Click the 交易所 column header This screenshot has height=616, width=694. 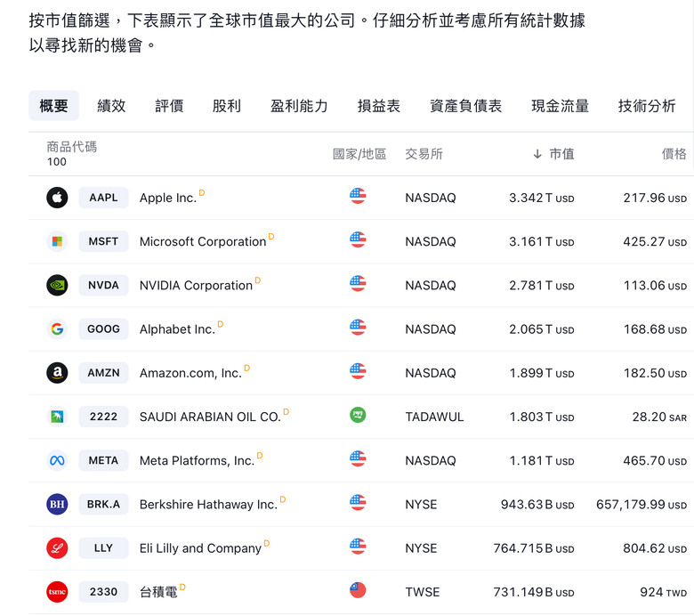[x=424, y=154]
